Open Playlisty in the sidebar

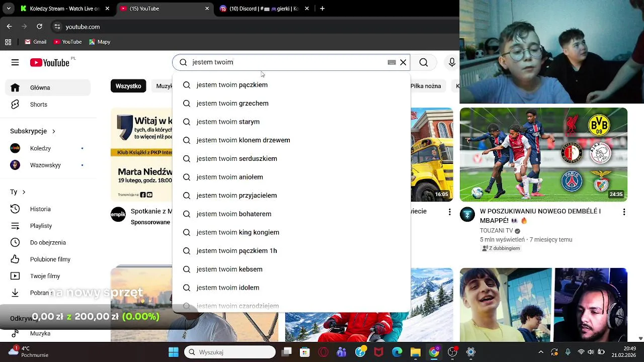(48, 226)
